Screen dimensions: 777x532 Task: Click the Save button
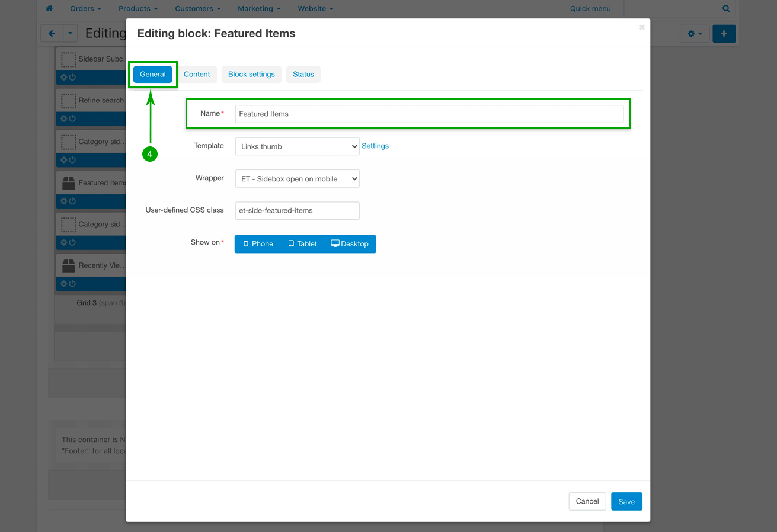626,502
